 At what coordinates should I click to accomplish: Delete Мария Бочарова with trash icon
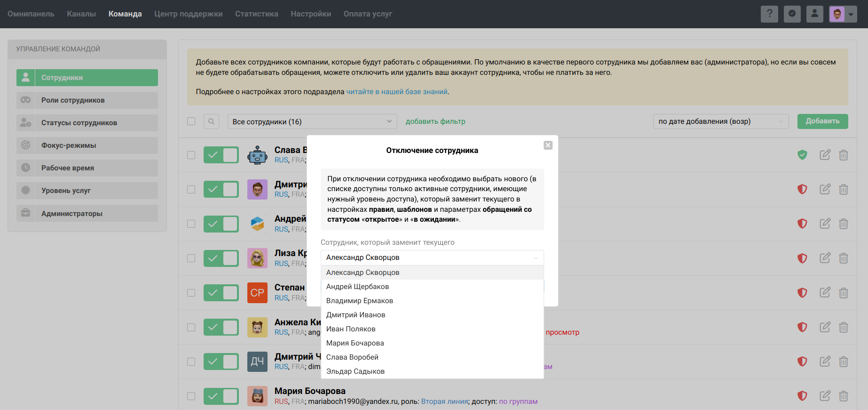tap(844, 396)
